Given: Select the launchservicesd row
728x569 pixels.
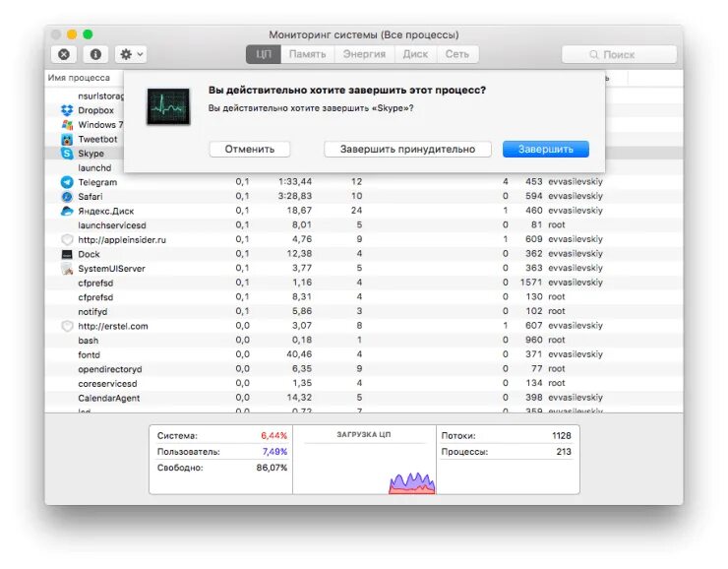Looking at the screenshot, I should [364, 225].
